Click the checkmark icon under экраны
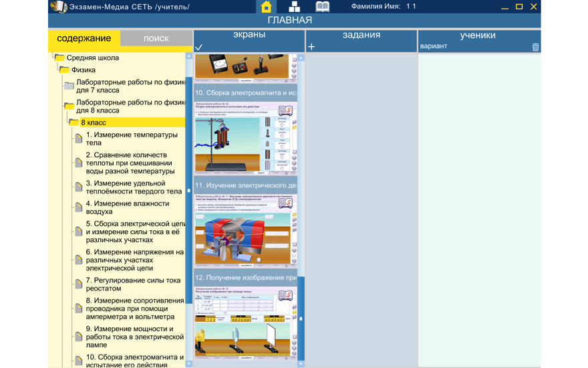Viewport: 588px width, 368px height. click(198, 48)
